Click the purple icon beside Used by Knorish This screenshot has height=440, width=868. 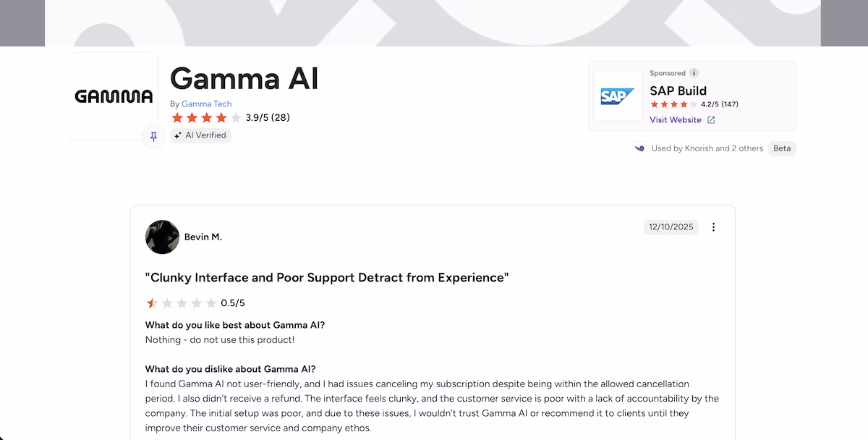coord(639,148)
